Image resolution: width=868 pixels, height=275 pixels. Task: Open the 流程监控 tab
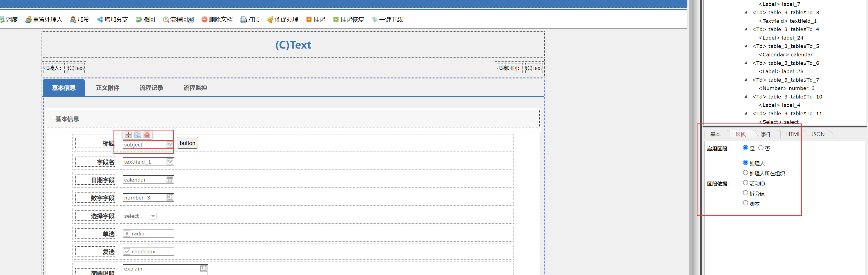(x=195, y=88)
